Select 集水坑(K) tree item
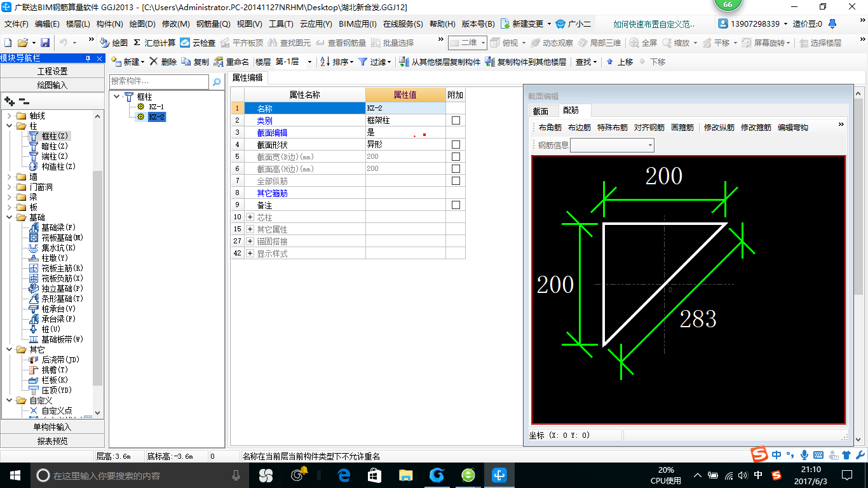Screen dimensions: 868x488 (52, 248)
